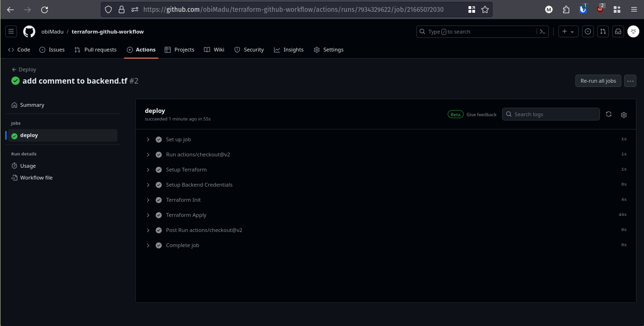Open the Projects tab
This screenshot has width=644, height=326.
click(179, 50)
